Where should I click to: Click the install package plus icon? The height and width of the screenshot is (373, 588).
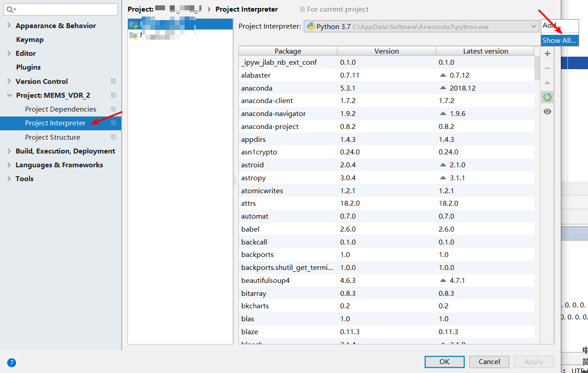(547, 54)
